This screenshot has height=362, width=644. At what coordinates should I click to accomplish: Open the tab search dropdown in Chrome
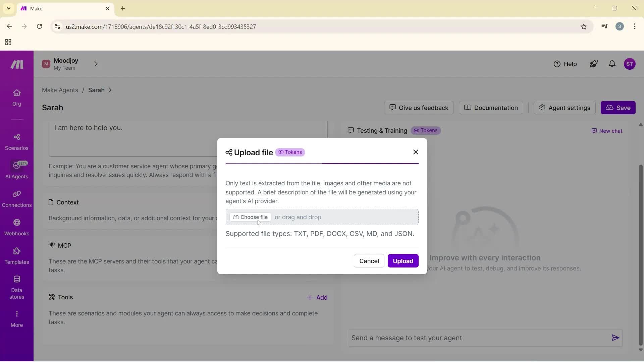tap(9, 8)
